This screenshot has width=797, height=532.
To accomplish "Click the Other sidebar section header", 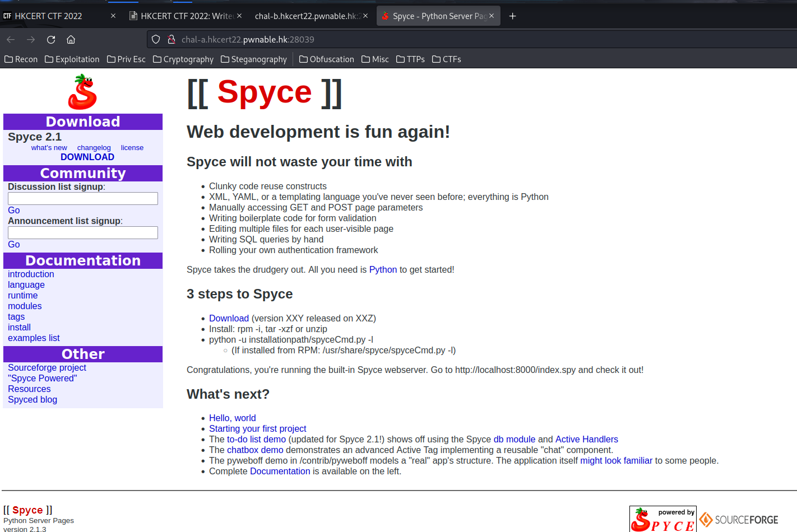I will (83, 354).
